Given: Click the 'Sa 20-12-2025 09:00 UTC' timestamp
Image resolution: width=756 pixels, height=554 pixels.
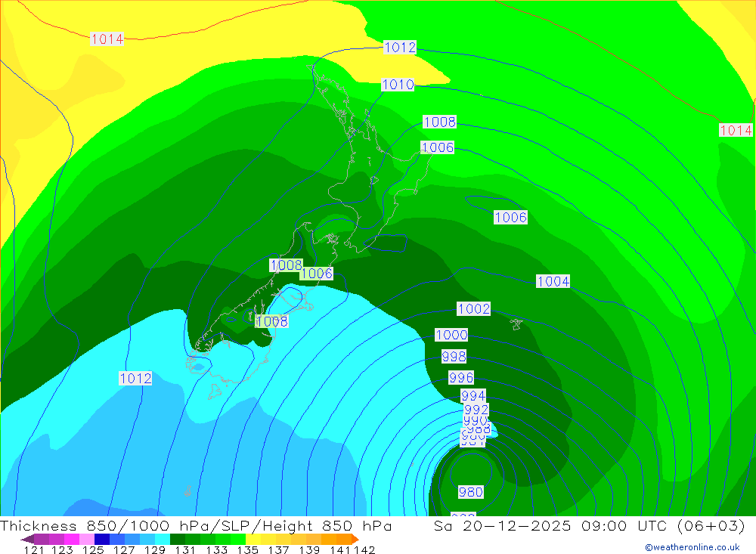Looking at the screenshot, I should point(550,525).
